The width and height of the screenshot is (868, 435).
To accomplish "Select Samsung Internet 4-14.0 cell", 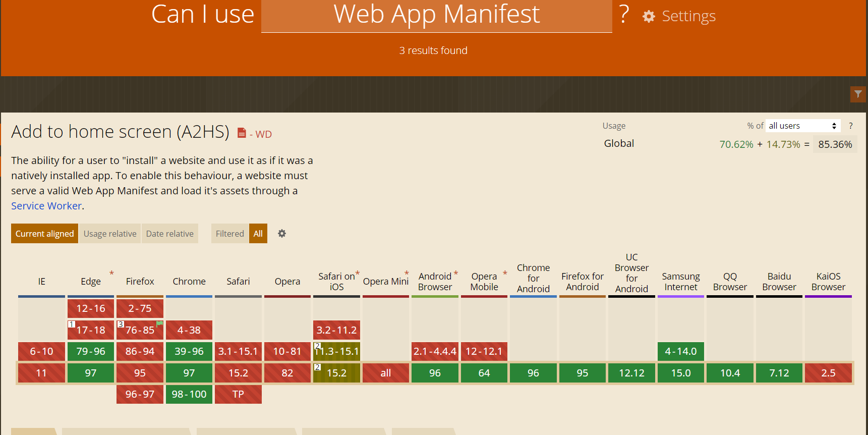I will (x=681, y=351).
